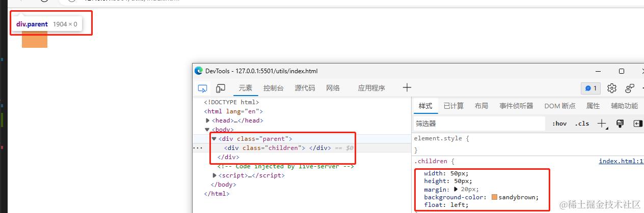Open index.html source link for .children
The height and width of the screenshot is (213, 644).
pos(621,161)
